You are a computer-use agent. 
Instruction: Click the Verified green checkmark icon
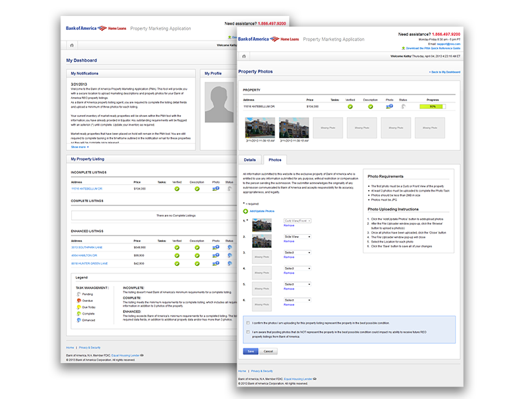tap(349, 106)
